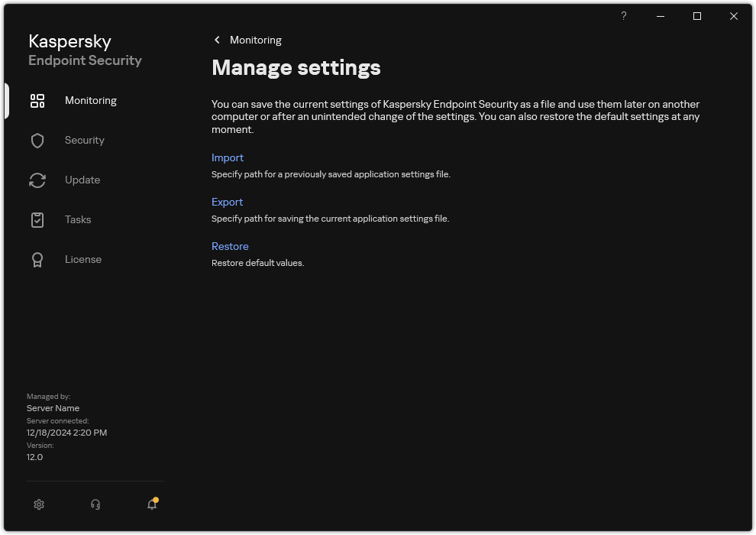Screen dimensions: 756x535
Task: Export the current application settings
Action: click(x=227, y=202)
